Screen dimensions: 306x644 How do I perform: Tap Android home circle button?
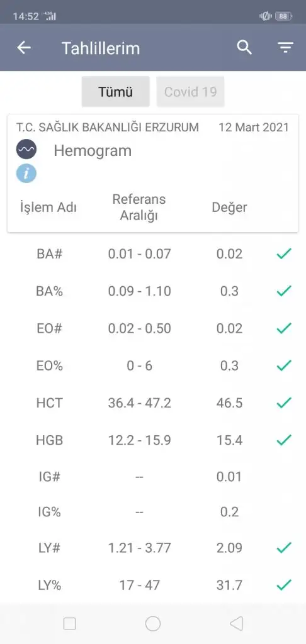tap(153, 624)
